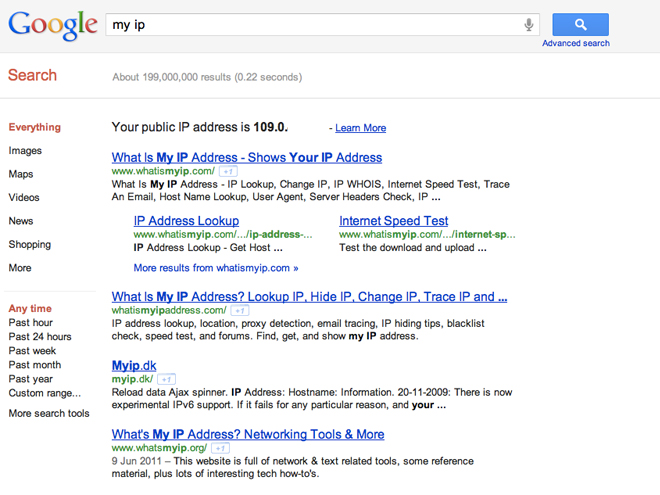Image resolution: width=660 pixels, height=495 pixels.
Task: Filter results to Past year
Action: pyautogui.click(x=30, y=379)
